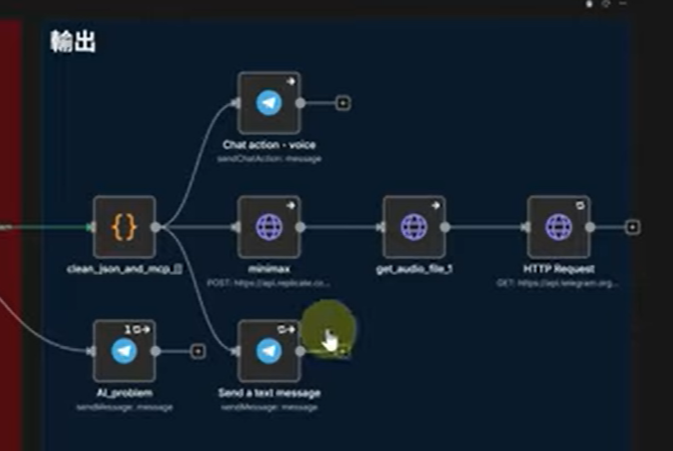Open the HTTP Request node
Image resolution: width=673 pixels, height=451 pixels.
(x=558, y=227)
